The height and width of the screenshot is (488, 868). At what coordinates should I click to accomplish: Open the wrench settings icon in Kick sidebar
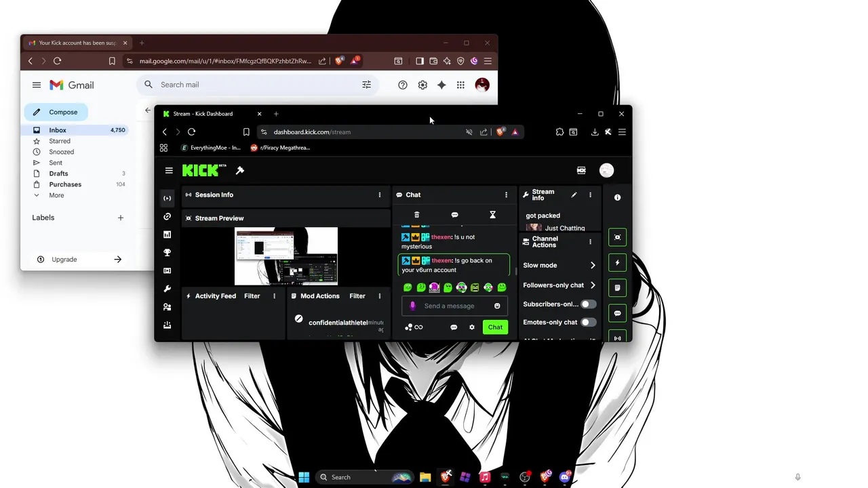(167, 289)
